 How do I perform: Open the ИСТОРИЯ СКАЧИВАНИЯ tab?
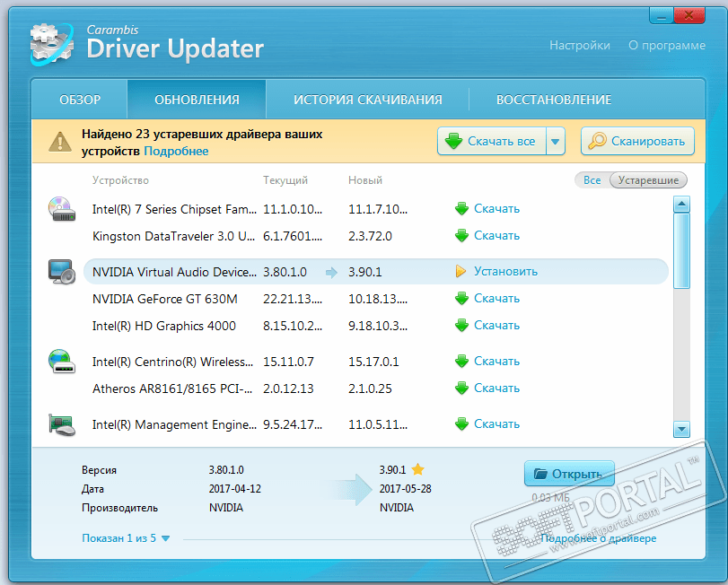tap(368, 100)
